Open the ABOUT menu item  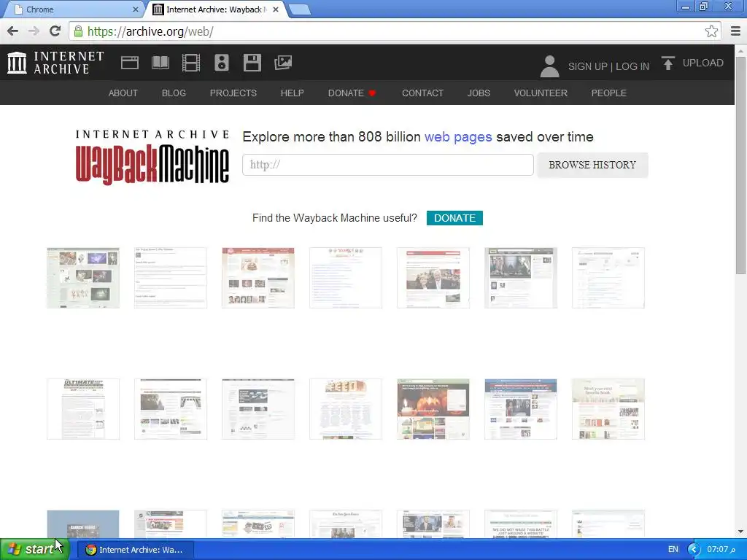(123, 93)
